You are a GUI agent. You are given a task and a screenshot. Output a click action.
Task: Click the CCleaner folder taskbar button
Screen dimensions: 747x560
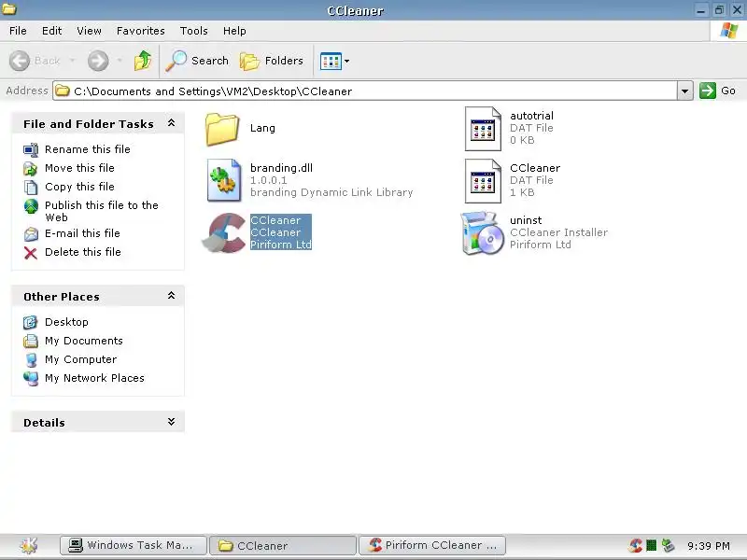(x=283, y=545)
